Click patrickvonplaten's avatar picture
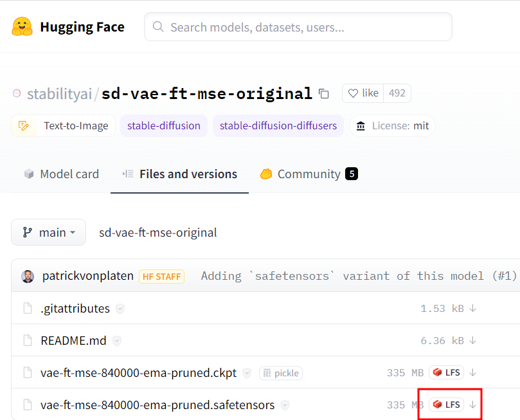 click(x=28, y=277)
